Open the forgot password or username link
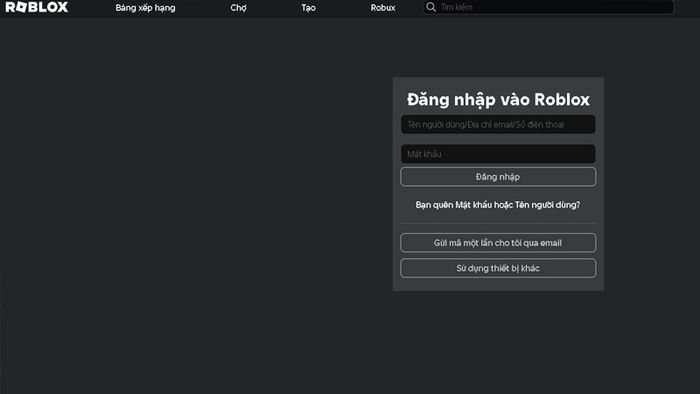The height and width of the screenshot is (394, 700). (x=498, y=205)
